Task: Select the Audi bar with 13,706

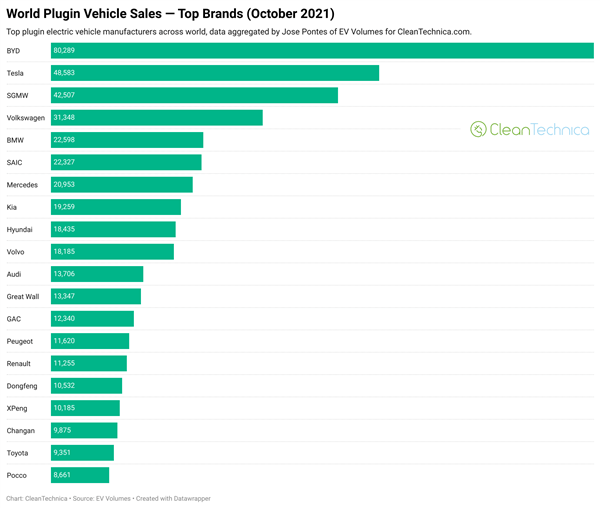Action: tap(97, 274)
